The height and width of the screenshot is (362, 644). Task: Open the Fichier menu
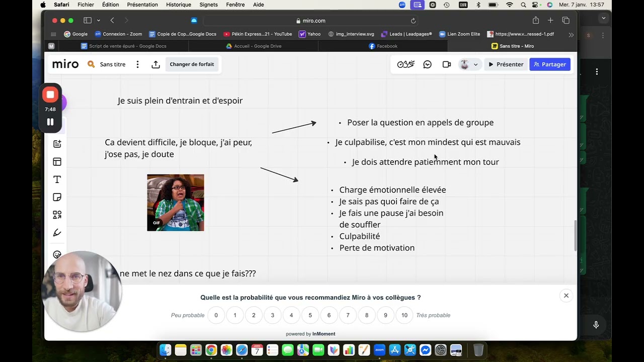[x=86, y=5]
